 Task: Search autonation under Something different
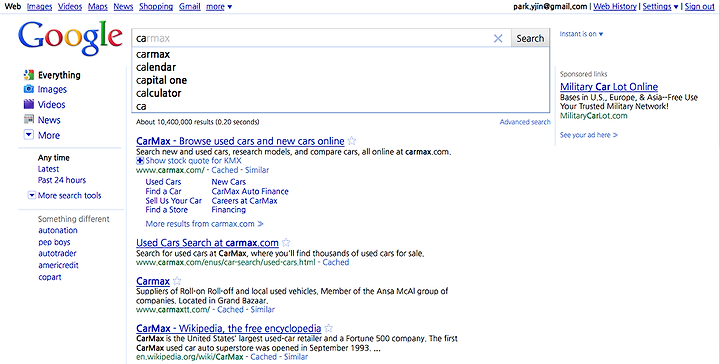(x=58, y=230)
